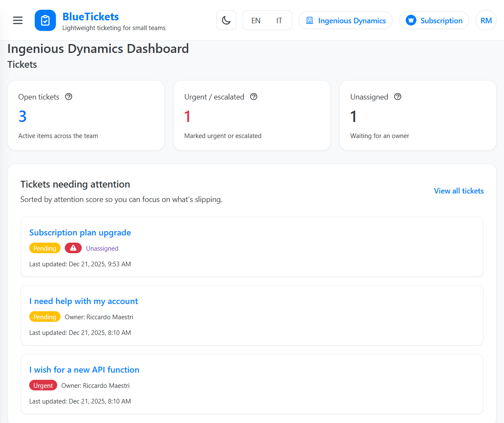Go to the Tickets section heading
The width and height of the screenshot is (504, 423).
point(22,64)
